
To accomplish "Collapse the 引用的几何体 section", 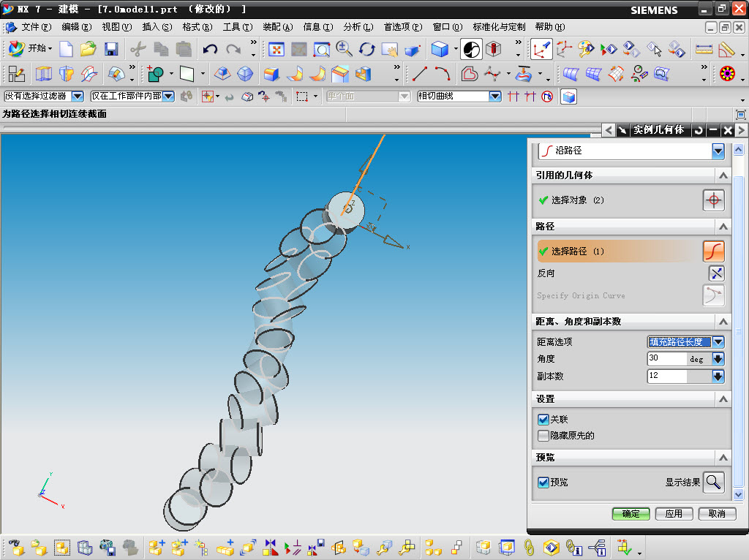I will point(723,175).
